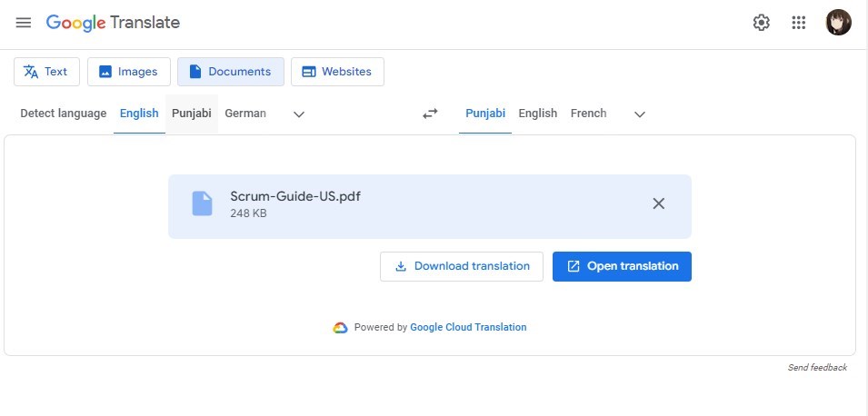868x416 pixels.
Task: Select Punjabi as source language
Action: (192, 114)
